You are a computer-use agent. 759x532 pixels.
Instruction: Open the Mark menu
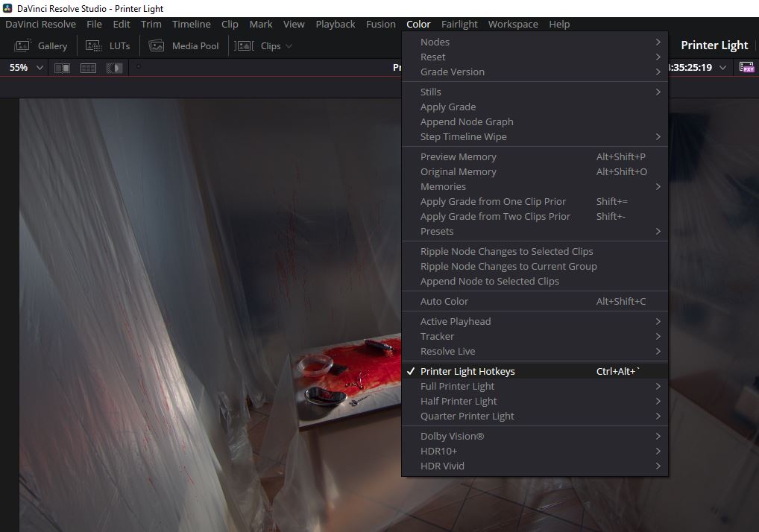pos(260,24)
